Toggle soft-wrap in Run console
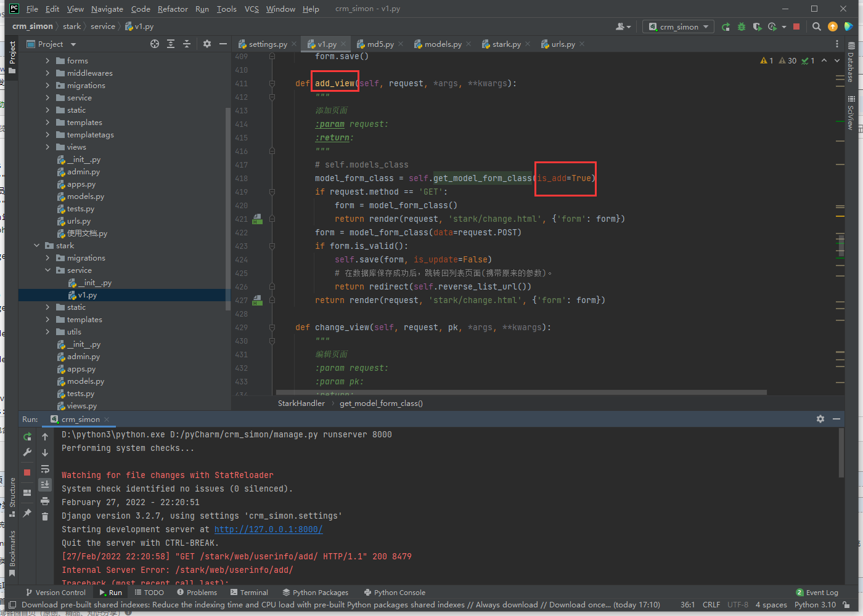This screenshot has width=863, height=616. pyautogui.click(x=45, y=469)
